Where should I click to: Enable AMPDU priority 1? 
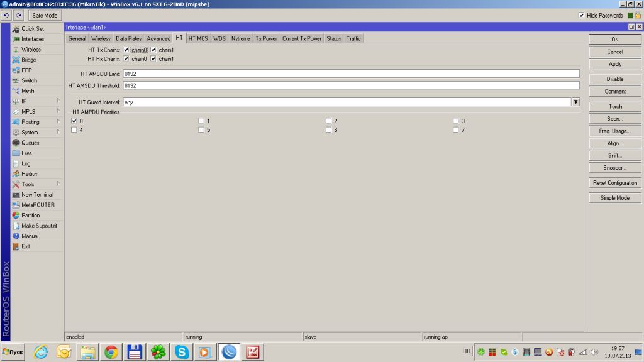point(201,121)
